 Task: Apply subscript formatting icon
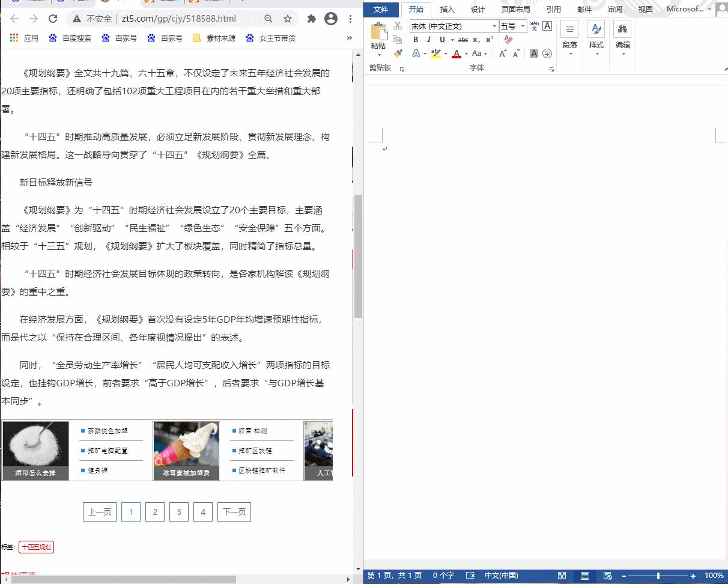(476, 40)
